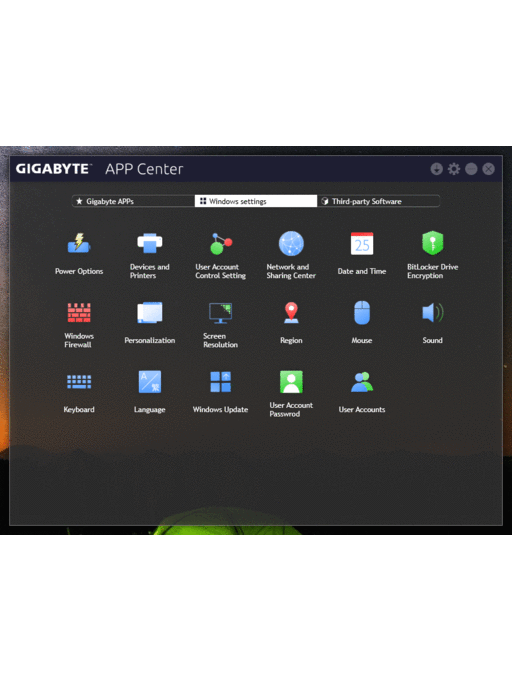
Task: Open Mouse settings icon
Action: 362,313
